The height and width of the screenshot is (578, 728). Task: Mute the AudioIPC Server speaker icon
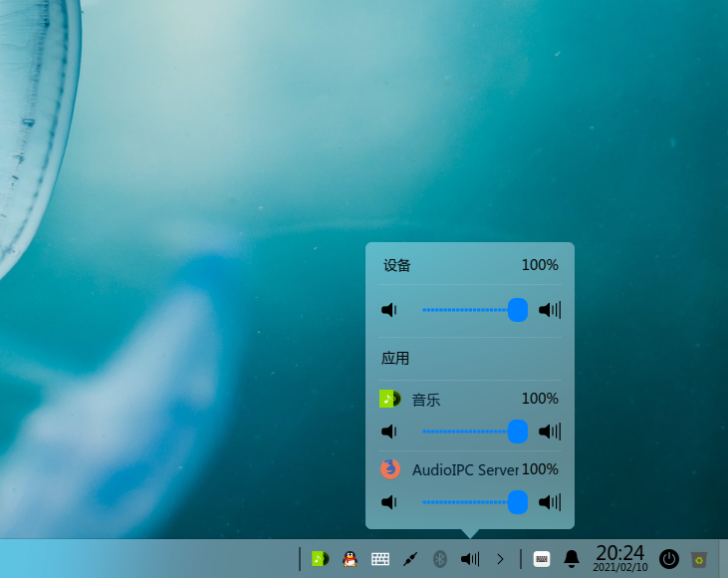(389, 502)
